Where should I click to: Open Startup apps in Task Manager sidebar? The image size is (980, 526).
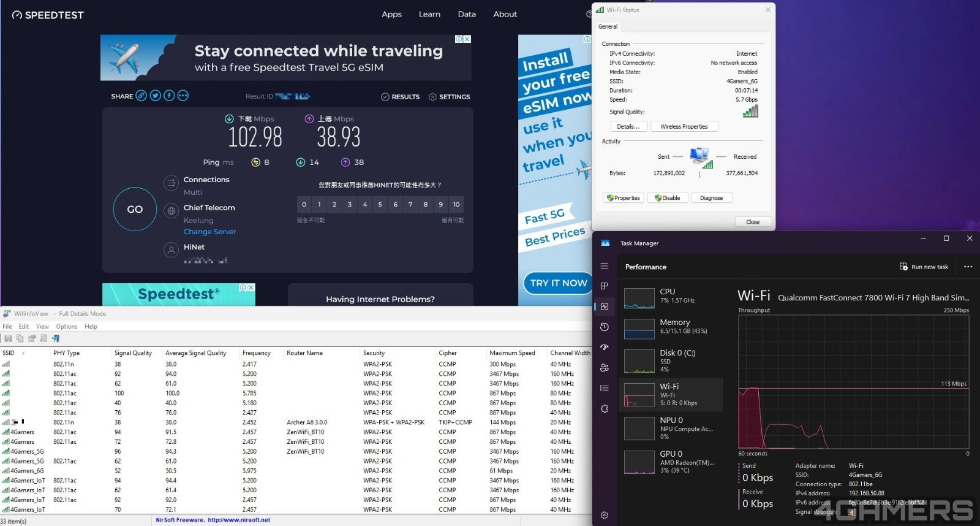[605, 347]
